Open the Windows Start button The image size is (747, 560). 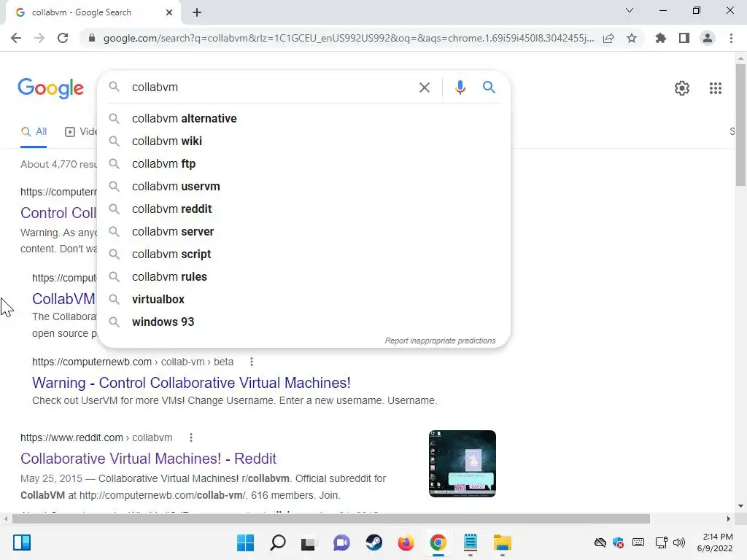click(x=245, y=542)
